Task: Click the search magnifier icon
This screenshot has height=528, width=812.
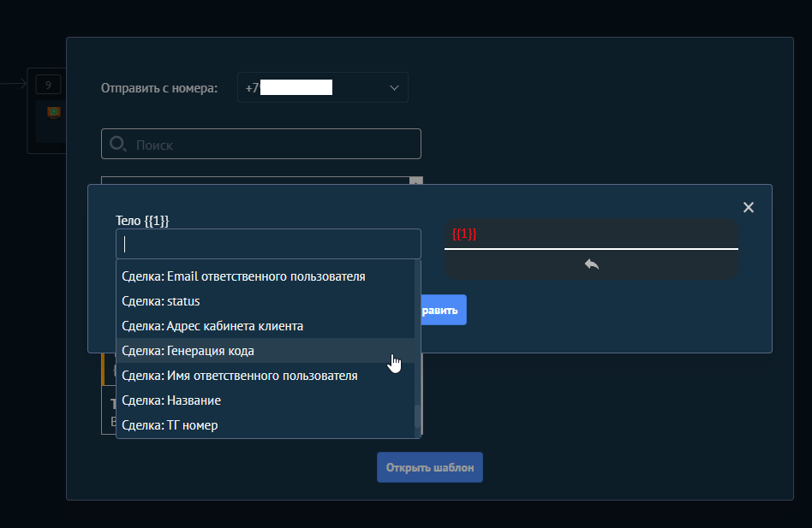Action: point(117,144)
